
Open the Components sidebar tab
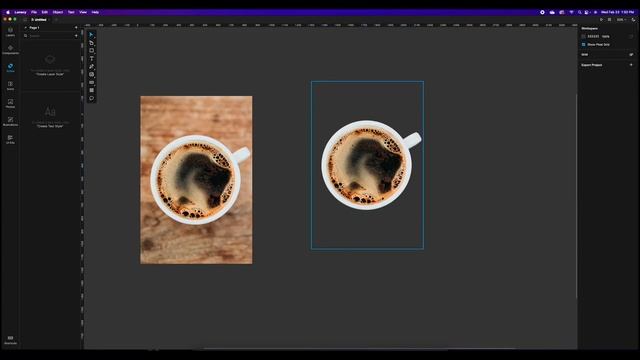(10, 50)
